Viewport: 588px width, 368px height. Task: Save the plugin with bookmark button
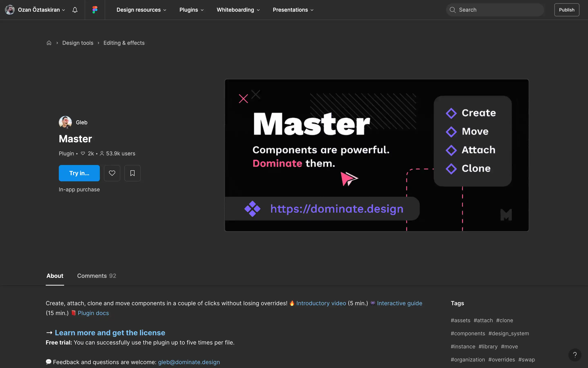pyautogui.click(x=133, y=173)
